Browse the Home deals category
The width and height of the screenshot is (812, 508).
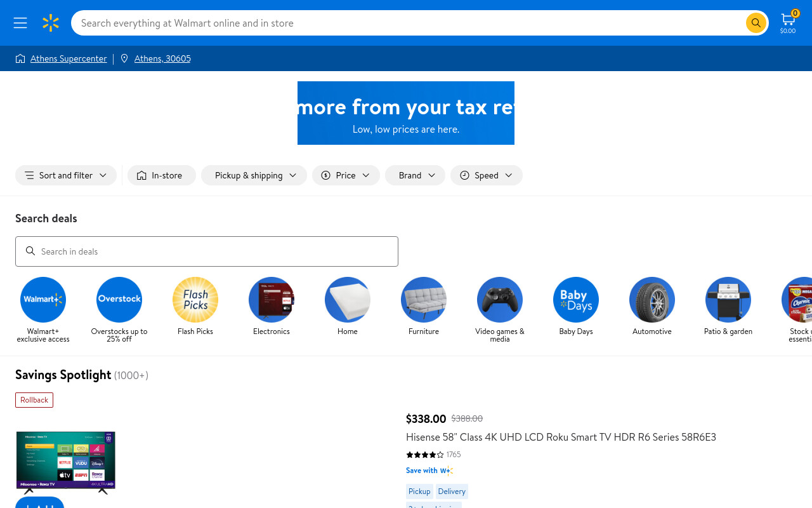point(348,306)
